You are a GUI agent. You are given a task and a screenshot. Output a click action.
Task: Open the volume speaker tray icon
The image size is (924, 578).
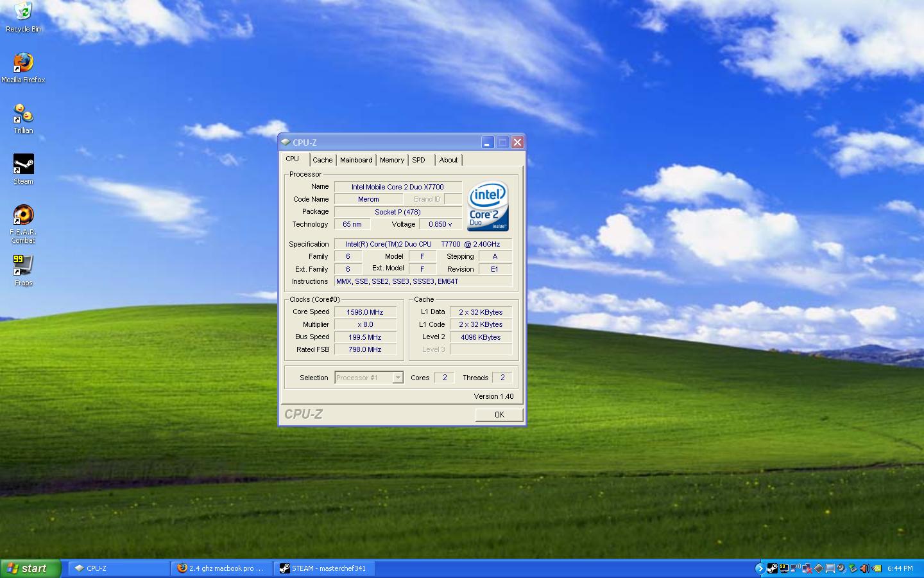pyautogui.click(x=864, y=568)
